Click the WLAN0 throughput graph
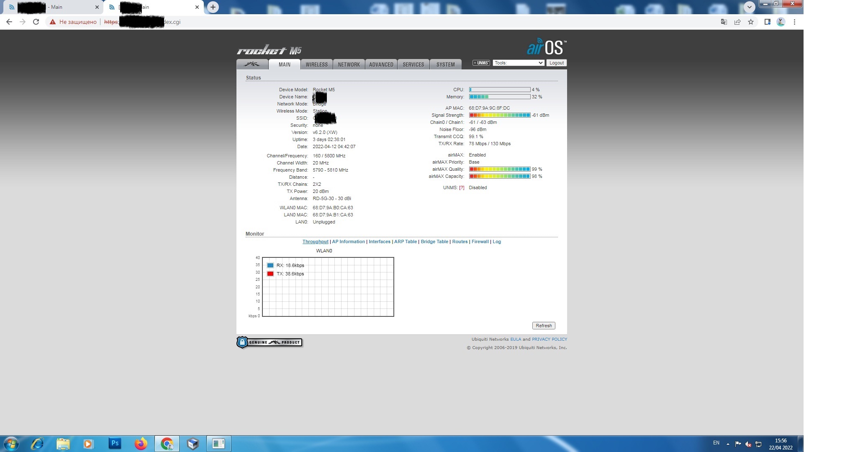 pyautogui.click(x=328, y=287)
